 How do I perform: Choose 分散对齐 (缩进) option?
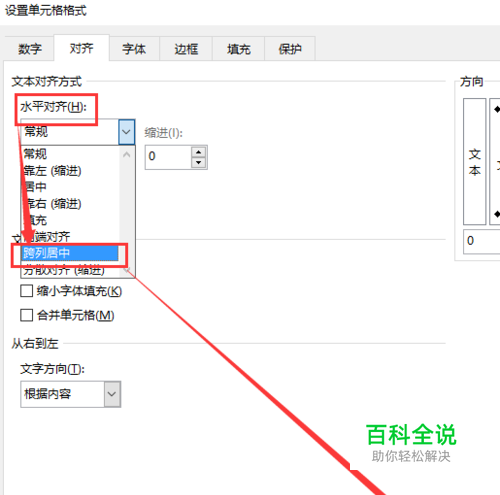tap(70, 269)
